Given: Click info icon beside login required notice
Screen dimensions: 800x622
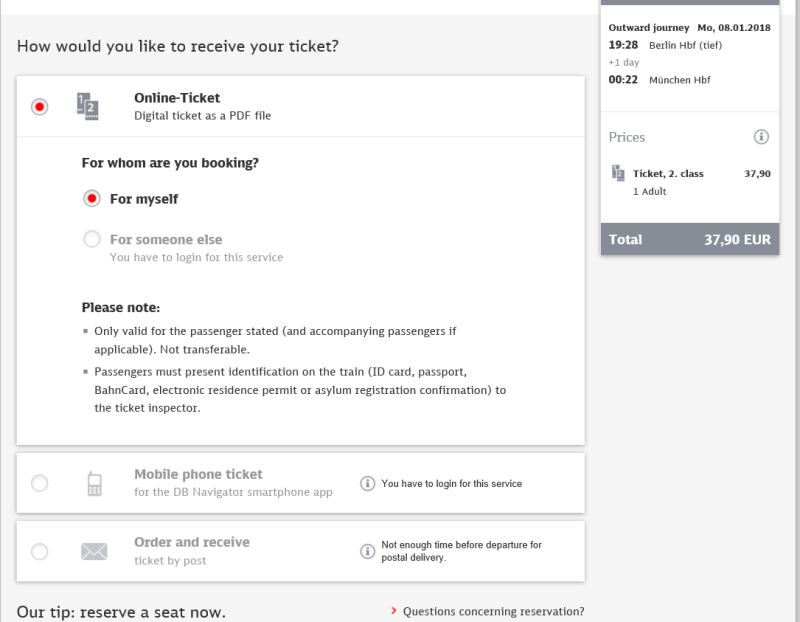Looking at the screenshot, I should coord(367,483).
